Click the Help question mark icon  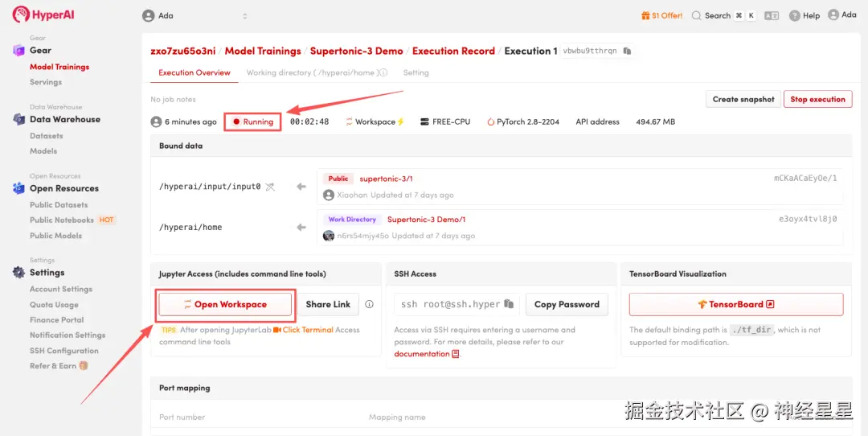795,15
